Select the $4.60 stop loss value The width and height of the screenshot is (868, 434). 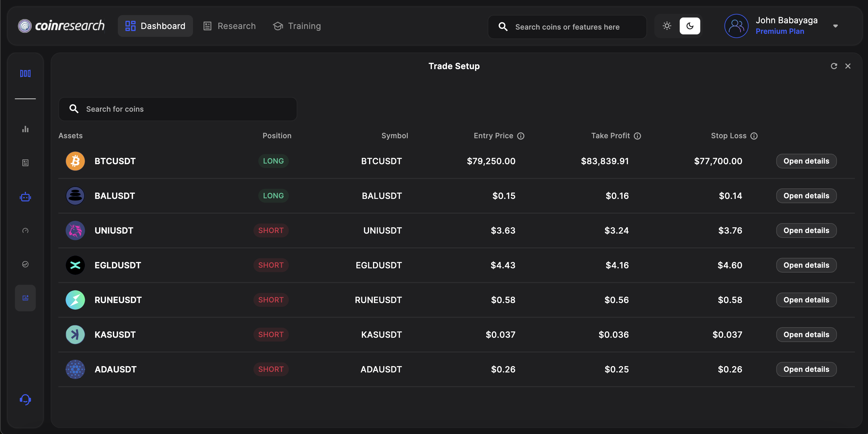730,265
